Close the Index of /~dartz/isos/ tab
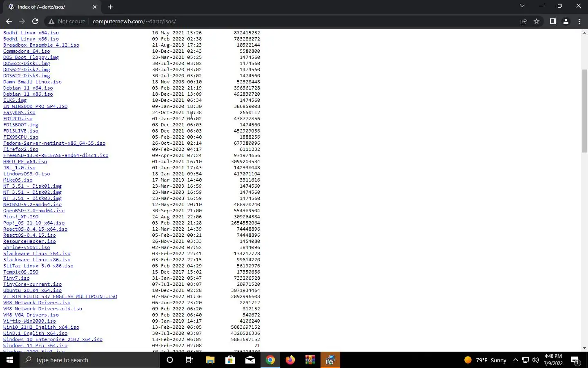This screenshot has width=588, height=368. click(95, 7)
